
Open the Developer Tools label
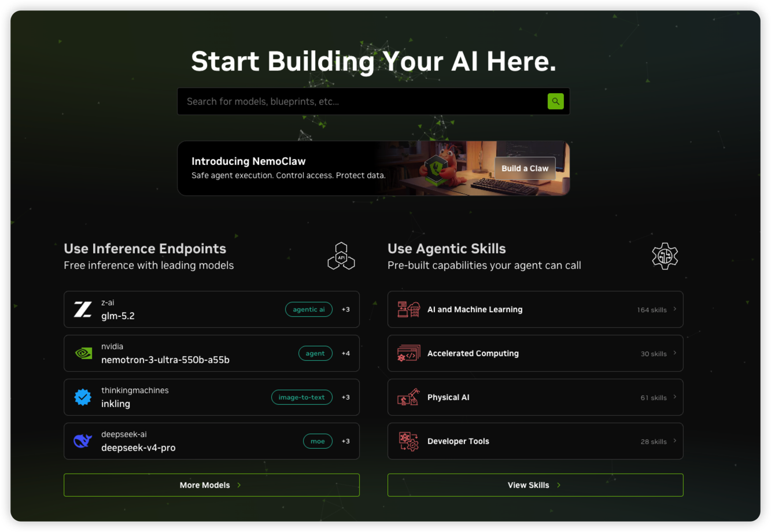tap(458, 441)
